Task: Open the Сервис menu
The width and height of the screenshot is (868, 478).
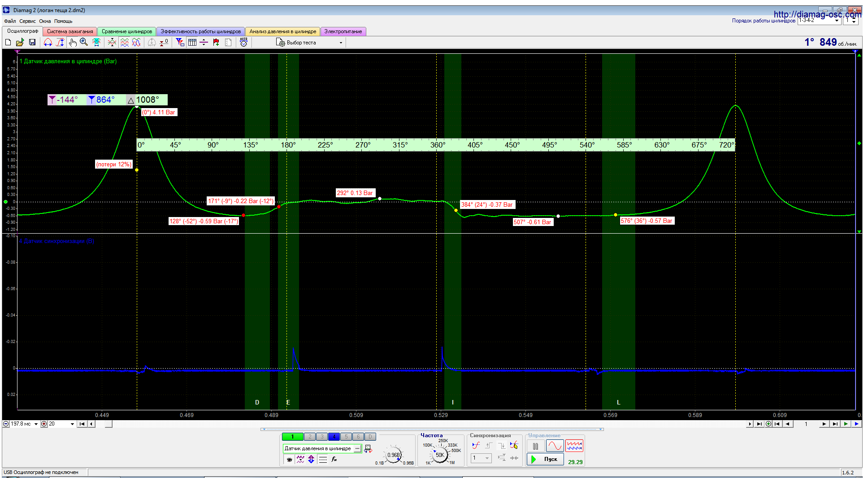Action: tap(27, 21)
